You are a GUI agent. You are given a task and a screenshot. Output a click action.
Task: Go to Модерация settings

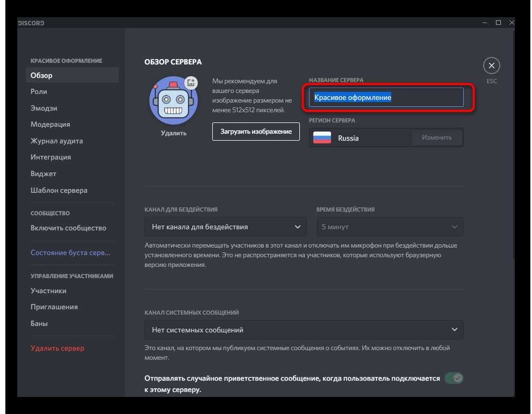(x=51, y=125)
